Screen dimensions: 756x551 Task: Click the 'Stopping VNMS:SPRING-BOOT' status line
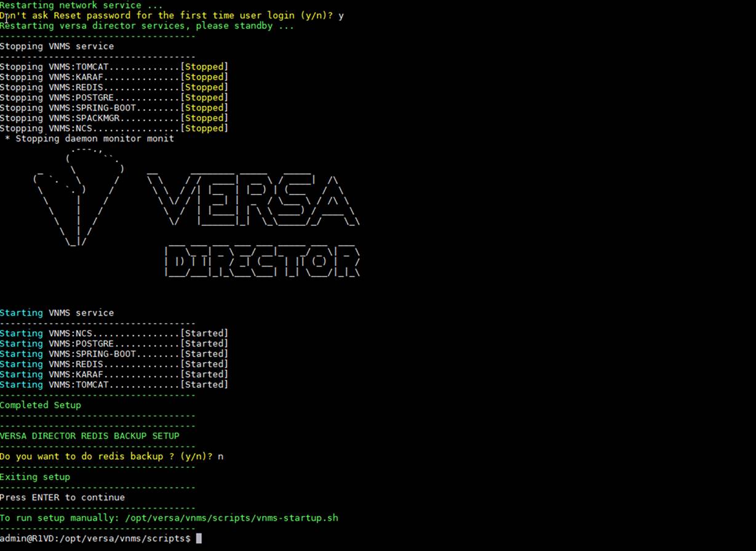click(x=114, y=108)
